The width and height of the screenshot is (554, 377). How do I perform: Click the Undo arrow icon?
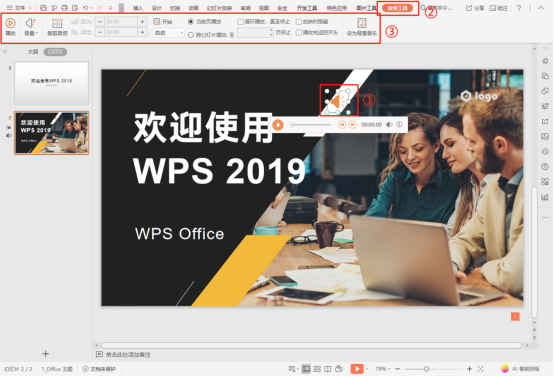pos(86,8)
